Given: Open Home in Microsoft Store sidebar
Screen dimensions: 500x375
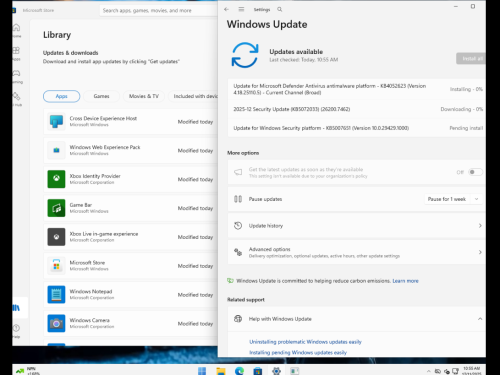Looking at the screenshot, I should coord(16,30).
